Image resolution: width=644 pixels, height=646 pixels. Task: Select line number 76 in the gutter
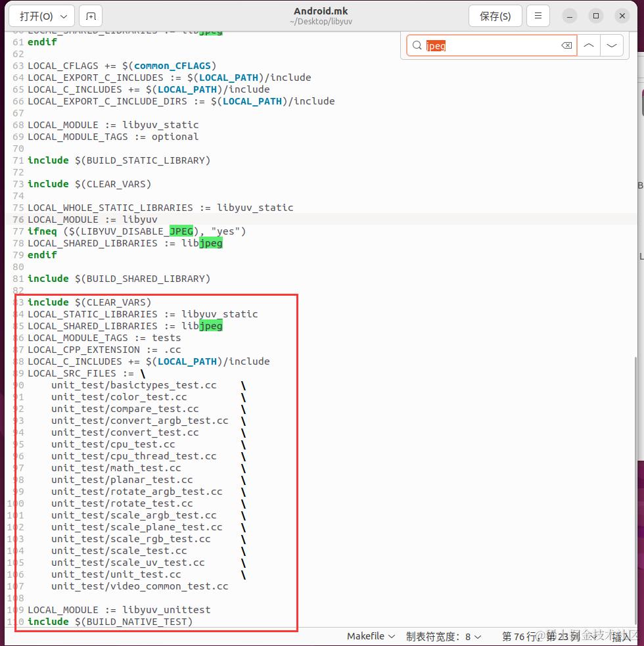[18, 219]
